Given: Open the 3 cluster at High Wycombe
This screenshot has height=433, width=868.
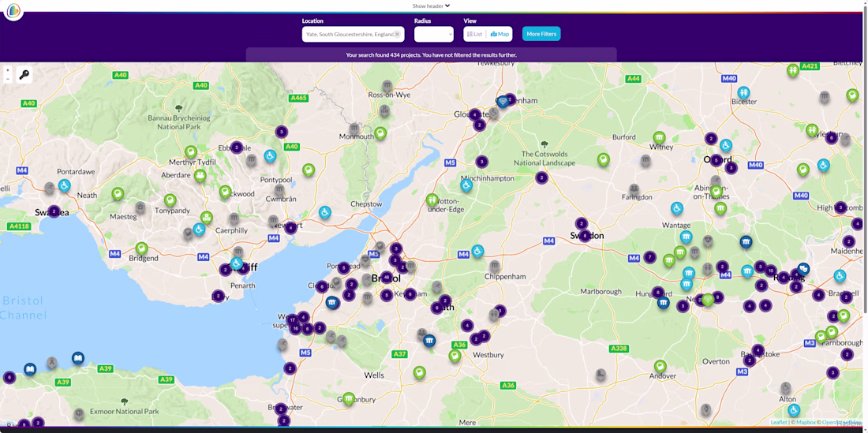Looking at the screenshot, I should [x=841, y=207].
